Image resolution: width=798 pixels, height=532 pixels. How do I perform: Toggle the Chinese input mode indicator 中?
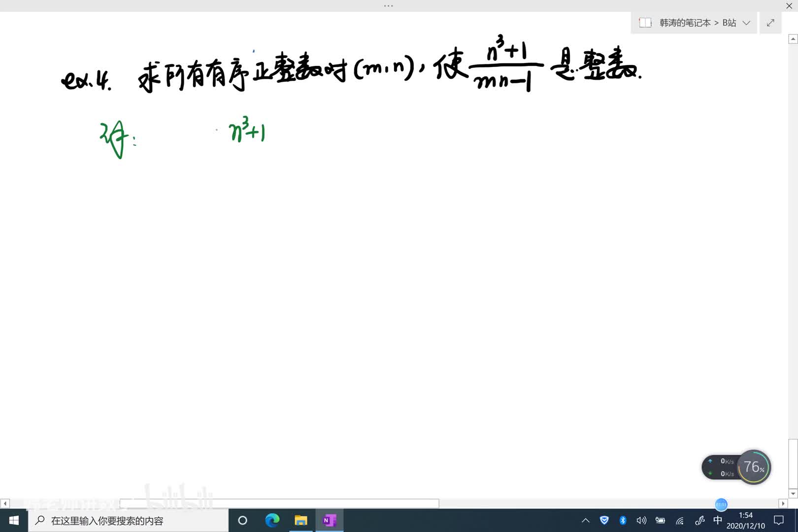[x=718, y=520]
